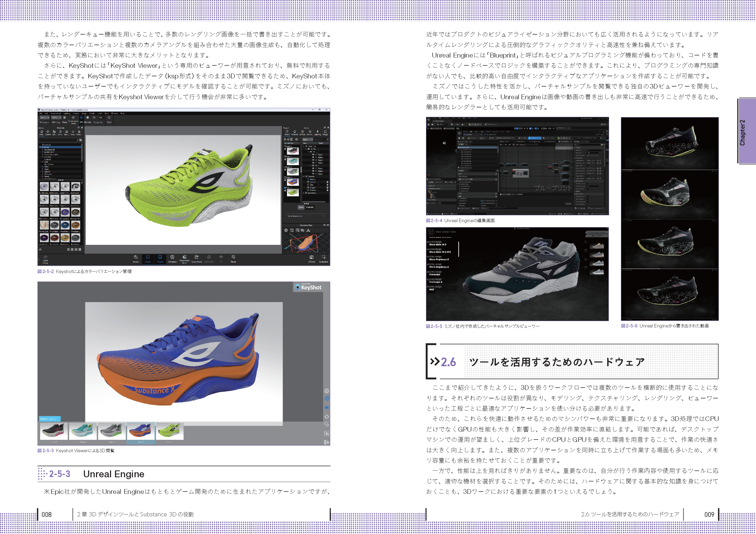Switch to the Camera tab in the Project panel
756x534 pixels.
click(x=302, y=133)
